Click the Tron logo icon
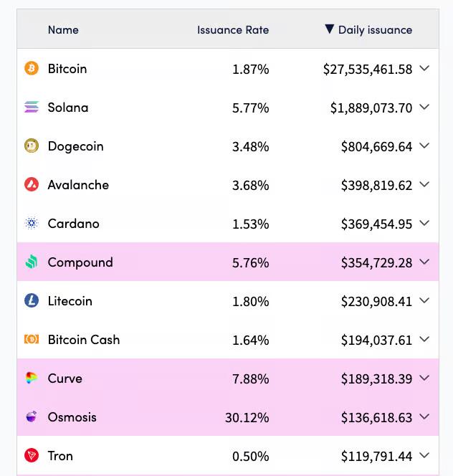 [32, 456]
